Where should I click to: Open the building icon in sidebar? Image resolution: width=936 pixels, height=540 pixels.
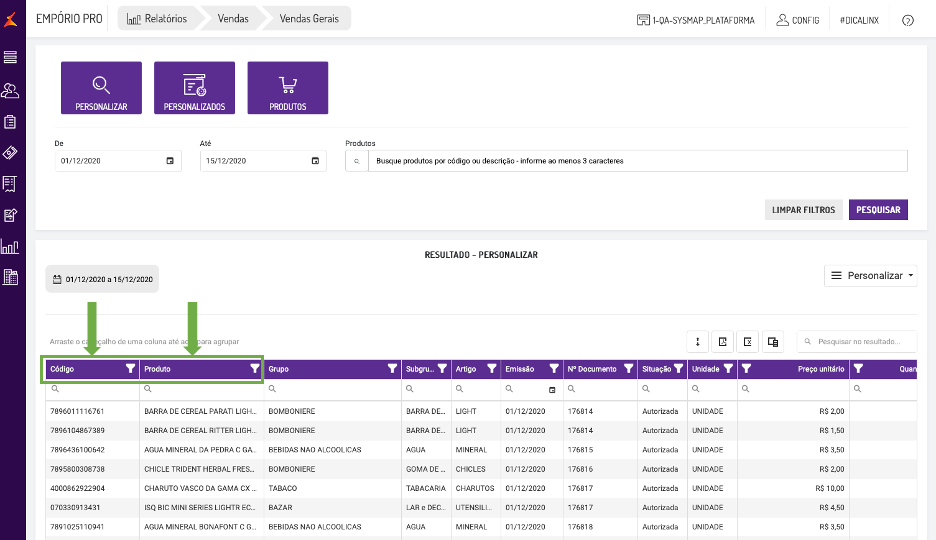point(10,277)
